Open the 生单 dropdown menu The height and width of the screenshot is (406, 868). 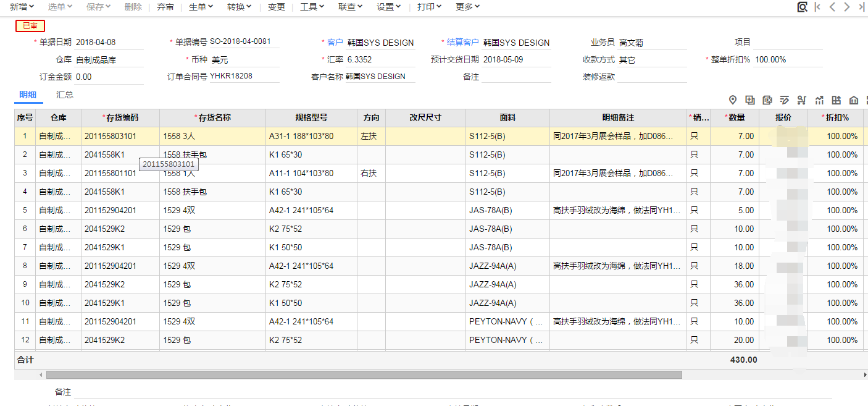point(201,7)
